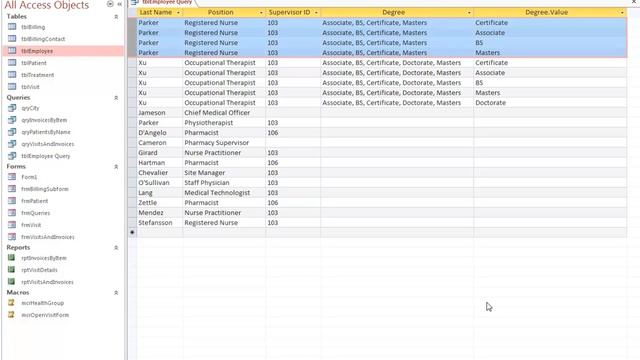The width and height of the screenshot is (640, 360).
Task: Click the frmBillingSubform form icon
Action: (x=12, y=189)
